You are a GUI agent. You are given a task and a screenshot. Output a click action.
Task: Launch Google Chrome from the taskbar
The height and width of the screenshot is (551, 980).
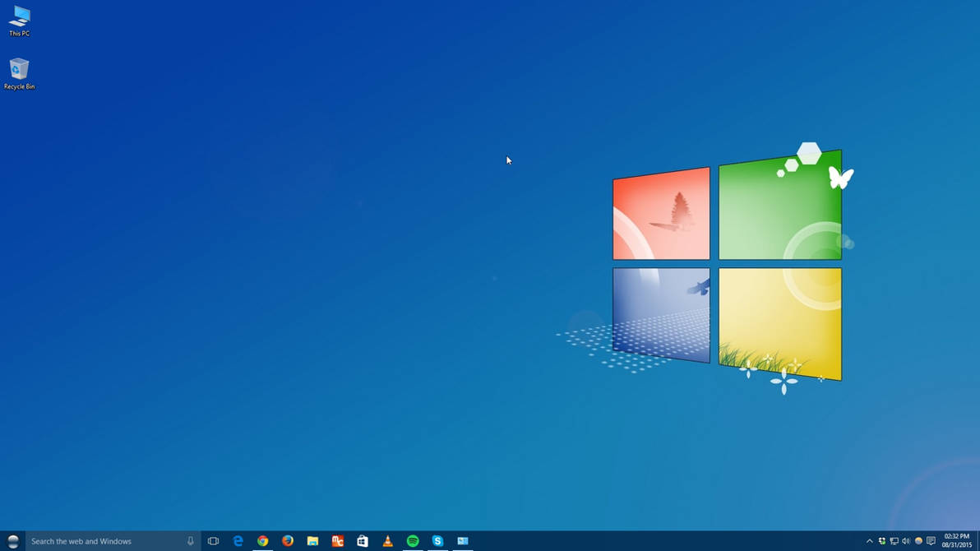click(262, 541)
